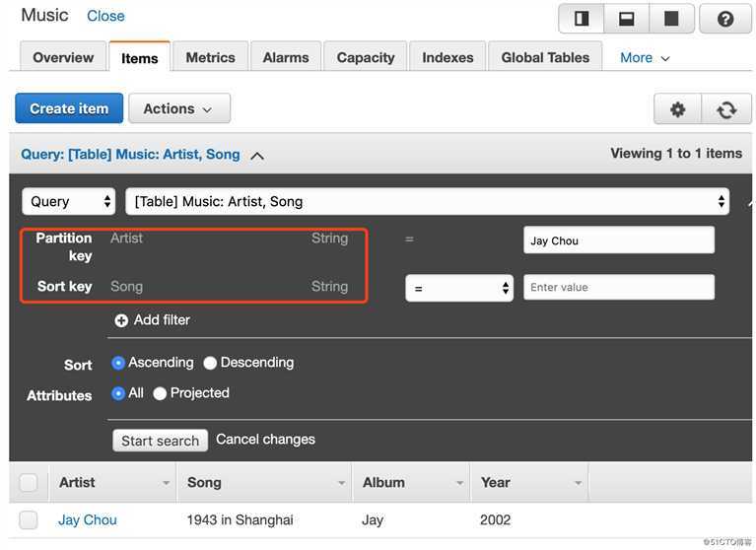
Task: Select Ascending sort order
Action: pos(117,363)
